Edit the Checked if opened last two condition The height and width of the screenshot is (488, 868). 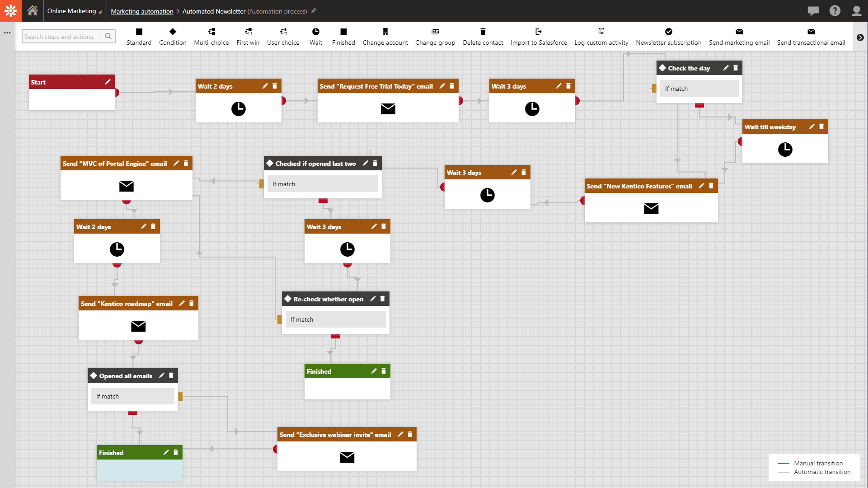tap(365, 163)
